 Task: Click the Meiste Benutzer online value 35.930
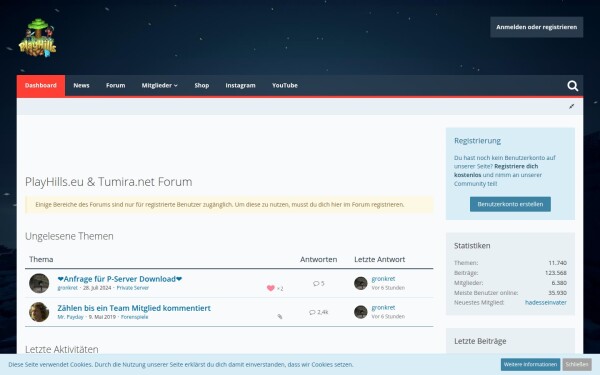(558, 293)
